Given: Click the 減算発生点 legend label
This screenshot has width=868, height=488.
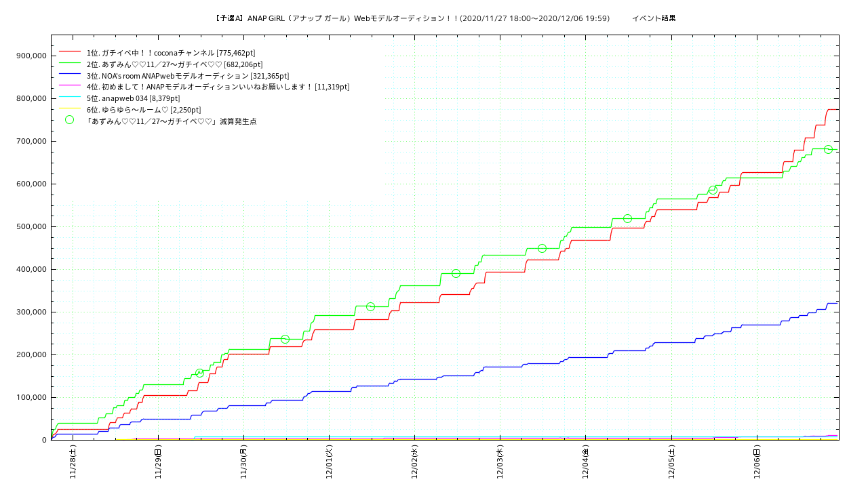Looking at the screenshot, I should [172, 121].
